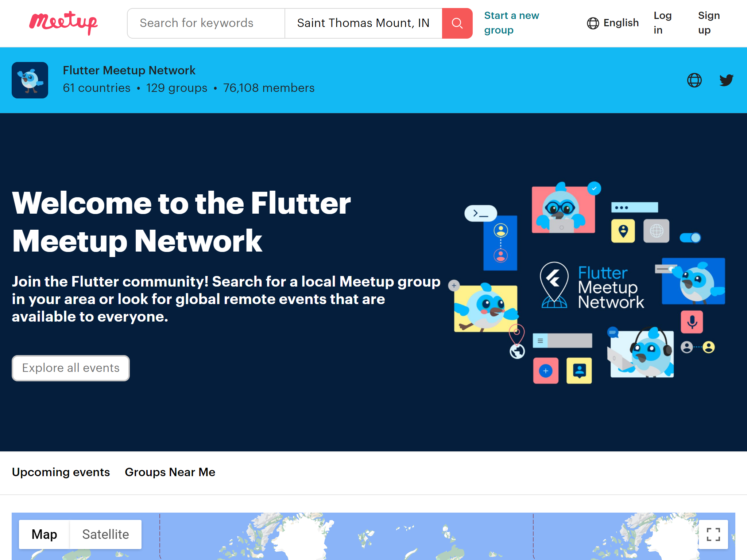Screen dimensions: 747x560
Task: Open the Flutter Meetup Network bird avatar
Action: pos(30,80)
